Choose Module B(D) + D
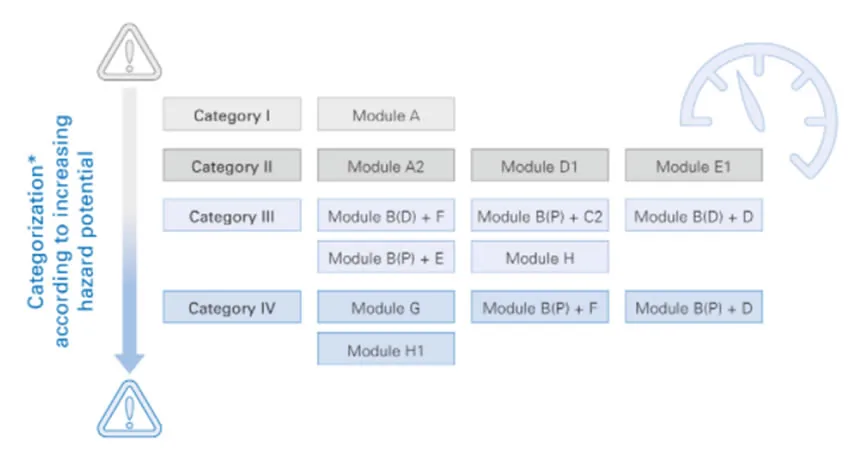 [x=693, y=215]
